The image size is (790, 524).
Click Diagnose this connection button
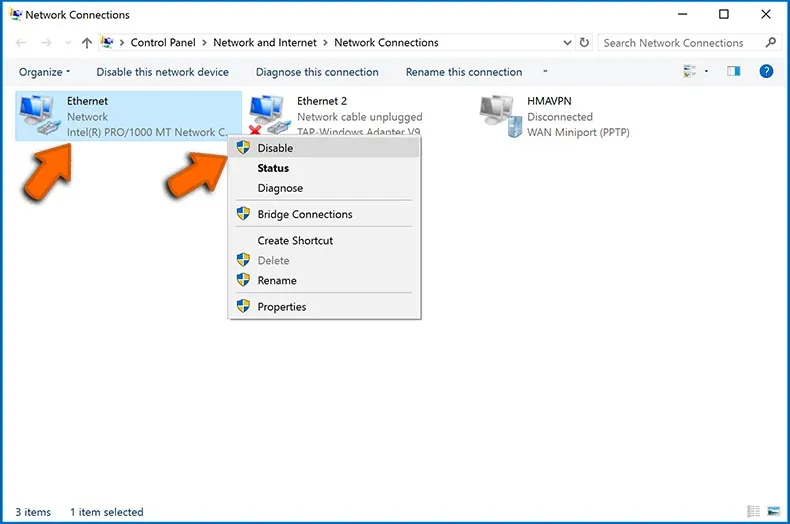317,72
